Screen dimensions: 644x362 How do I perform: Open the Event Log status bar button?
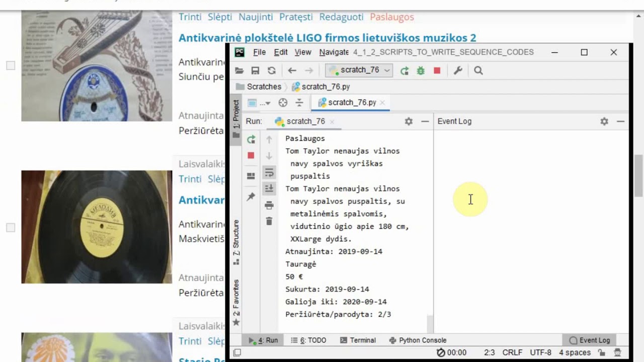[x=589, y=340]
